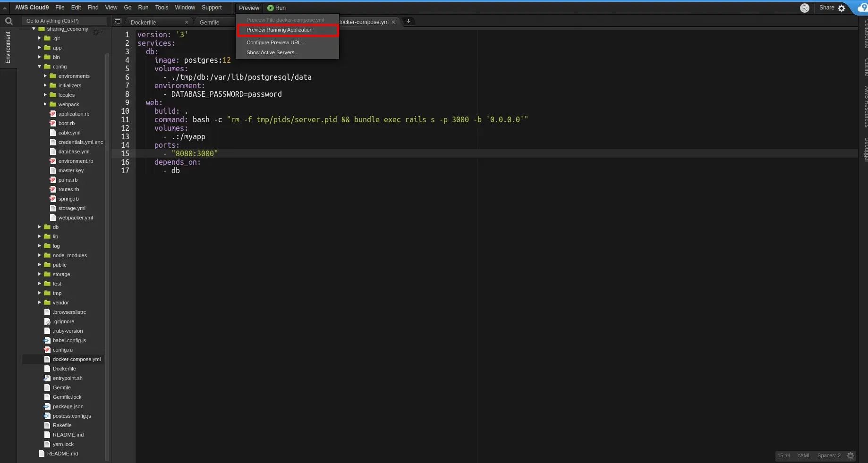Viewport: 868px width, 463px height.
Task: Open file tree settings gear icon
Action: point(96,32)
